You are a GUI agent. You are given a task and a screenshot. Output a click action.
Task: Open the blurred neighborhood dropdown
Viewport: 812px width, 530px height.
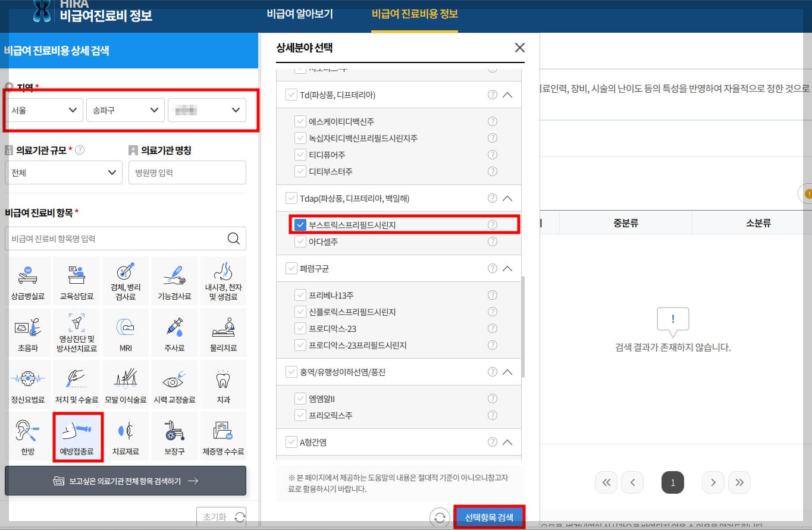207,110
